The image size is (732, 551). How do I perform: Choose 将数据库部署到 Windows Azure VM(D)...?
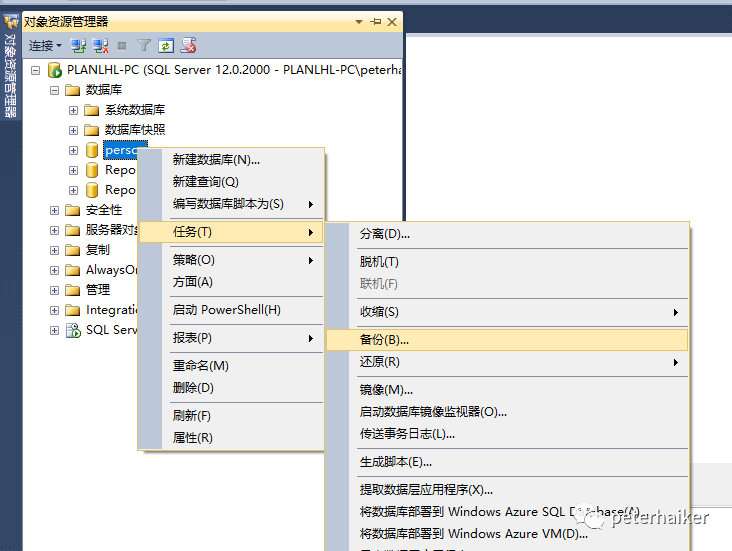coord(507,534)
